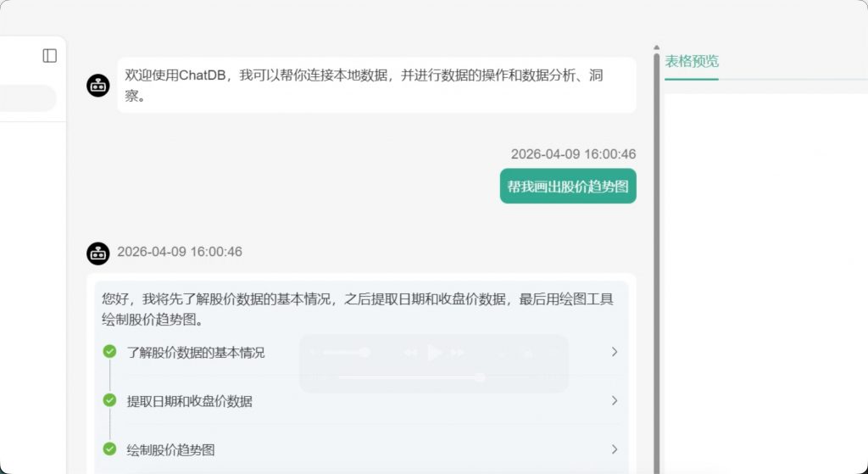Click the reply paragraph starting with 您好
This screenshot has height=474, width=868.
(358, 309)
